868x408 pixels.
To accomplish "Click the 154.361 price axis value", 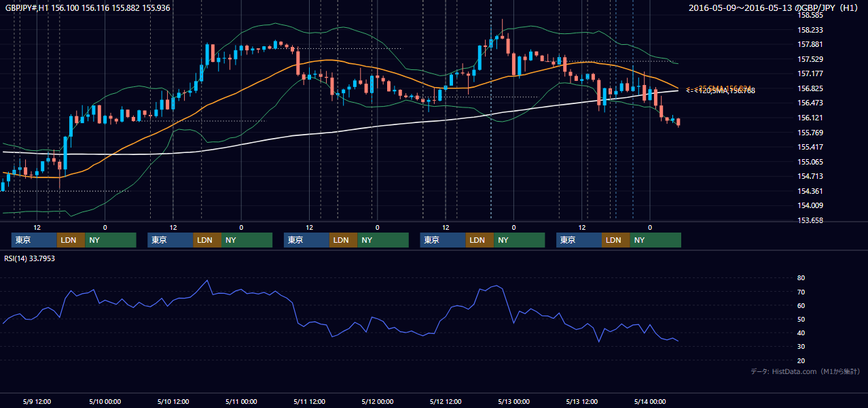I will (810, 192).
